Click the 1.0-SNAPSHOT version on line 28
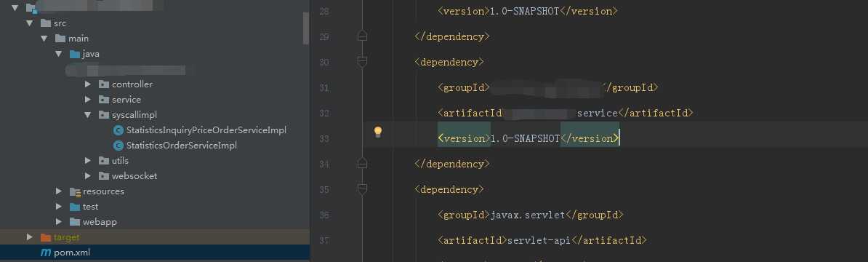This screenshot has height=262, width=868. click(x=525, y=11)
